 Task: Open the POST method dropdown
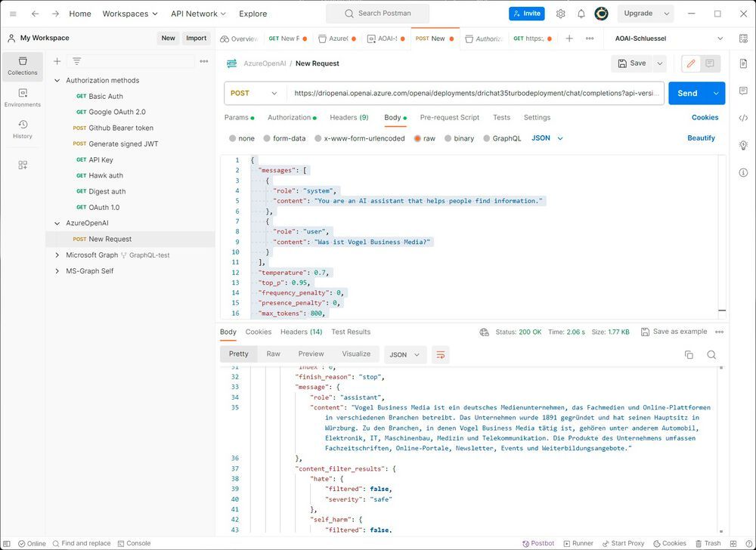[254, 94]
